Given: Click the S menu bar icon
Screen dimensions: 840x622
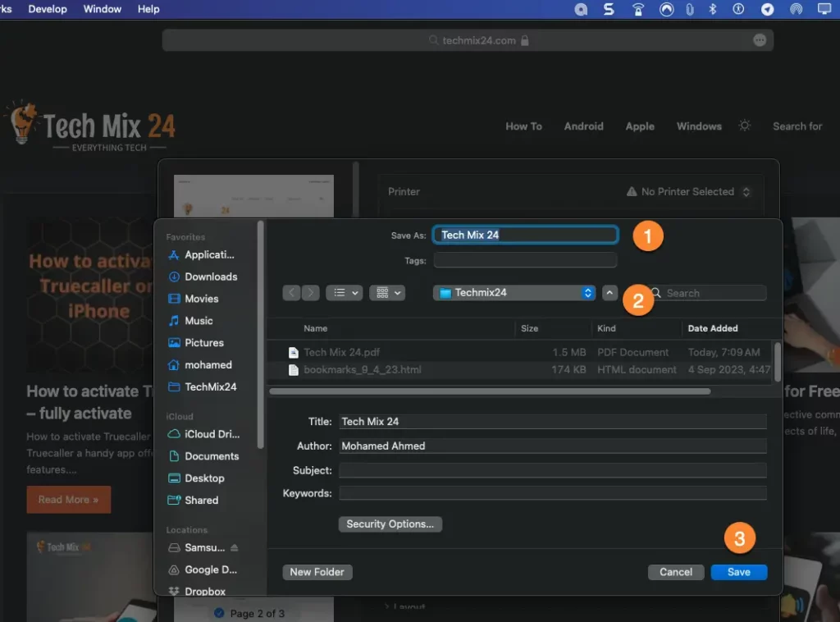Looking at the screenshot, I should point(609,9).
